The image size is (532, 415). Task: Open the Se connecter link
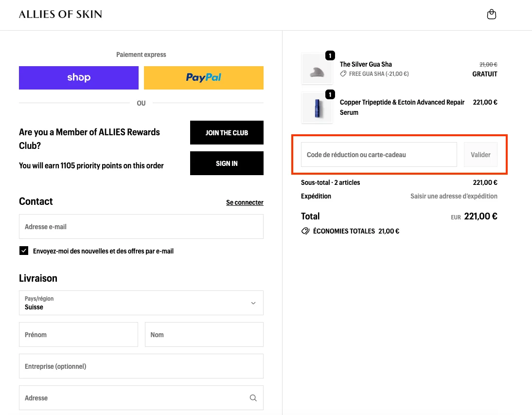[x=245, y=202]
